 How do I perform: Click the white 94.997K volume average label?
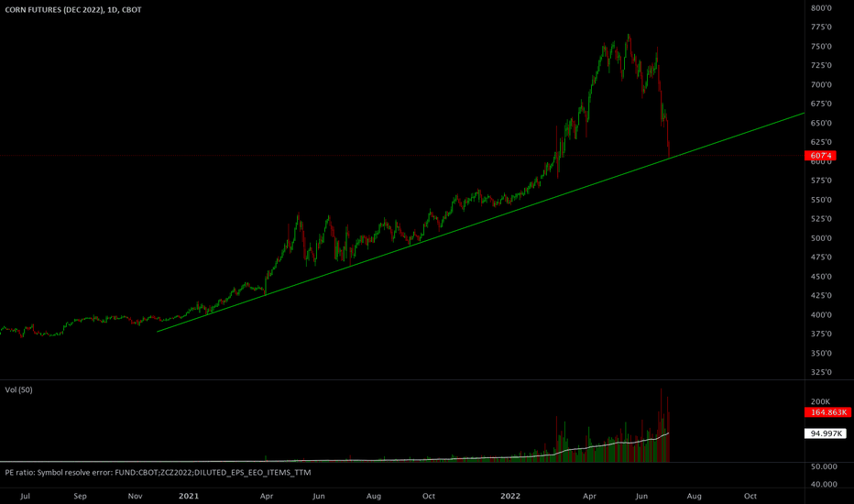[x=825, y=433]
